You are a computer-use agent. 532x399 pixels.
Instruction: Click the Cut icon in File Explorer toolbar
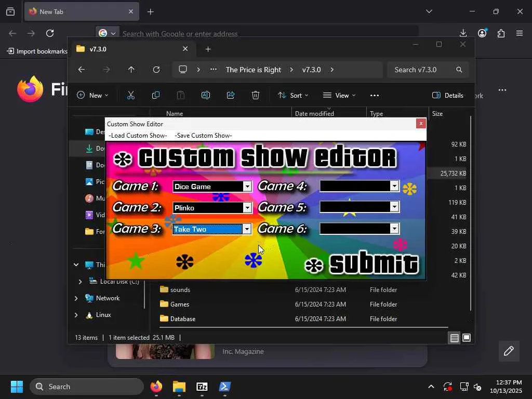tap(130, 96)
